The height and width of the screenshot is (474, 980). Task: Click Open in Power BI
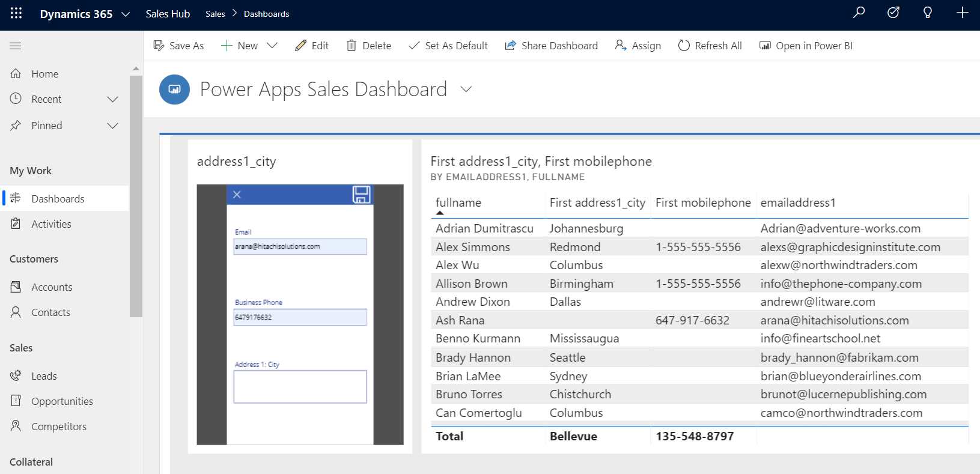coord(806,46)
